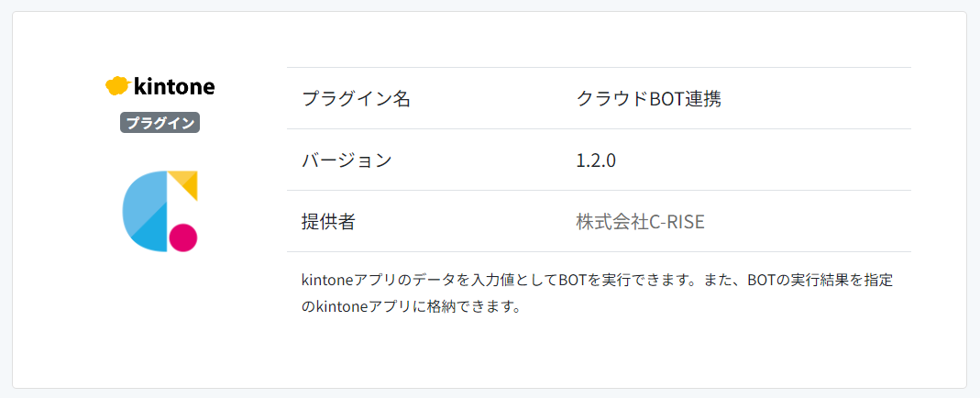
Task: Click the 提供者 label
Action: [x=328, y=222]
